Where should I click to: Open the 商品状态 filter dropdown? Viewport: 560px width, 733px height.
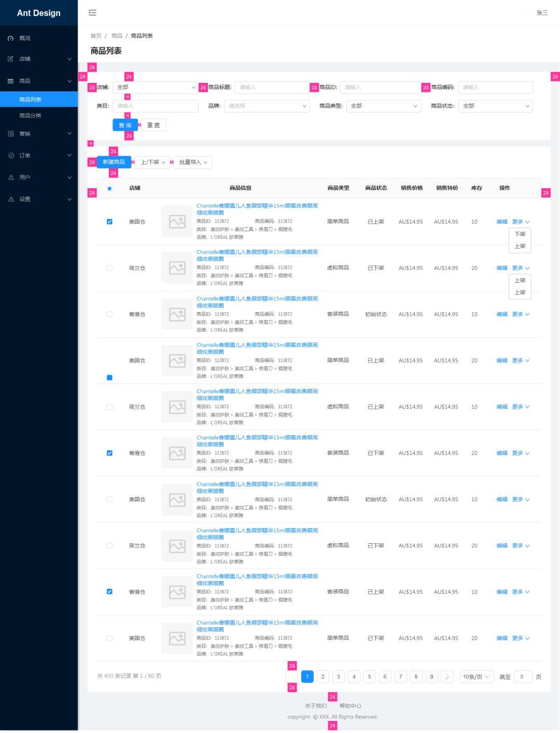(495, 106)
